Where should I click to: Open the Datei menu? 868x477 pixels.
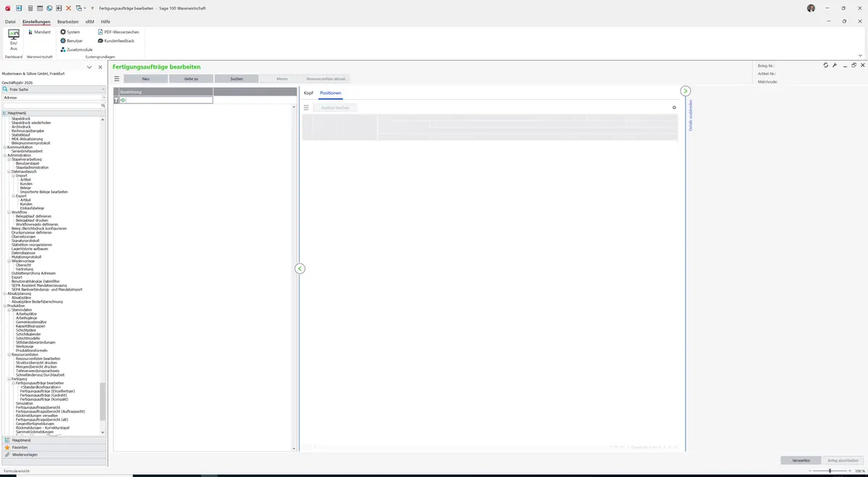[10, 22]
